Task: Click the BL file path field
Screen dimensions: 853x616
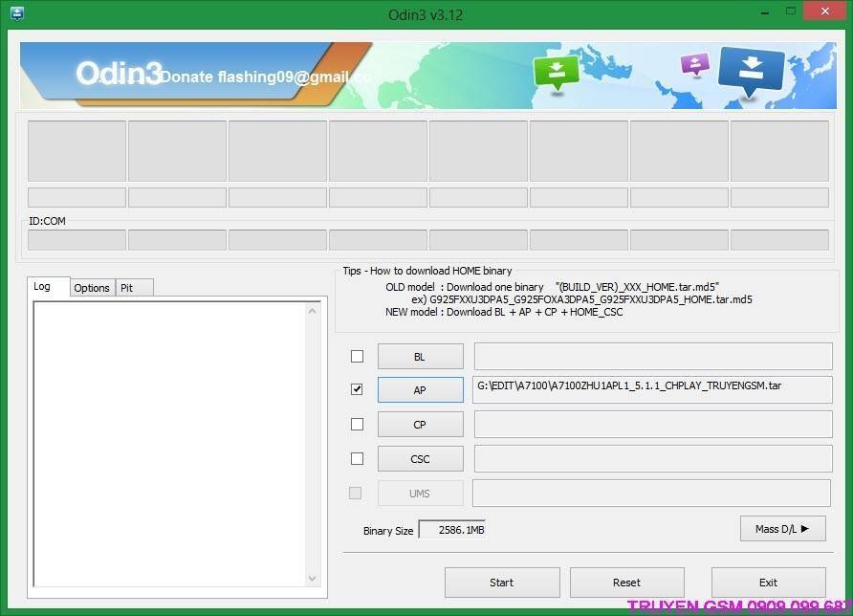Action: (653, 357)
